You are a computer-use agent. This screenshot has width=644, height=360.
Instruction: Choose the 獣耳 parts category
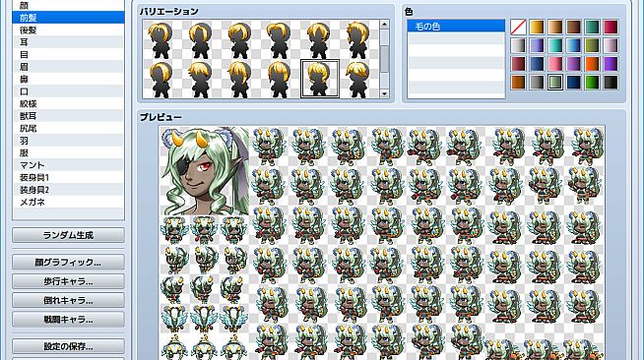[x=68, y=116]
